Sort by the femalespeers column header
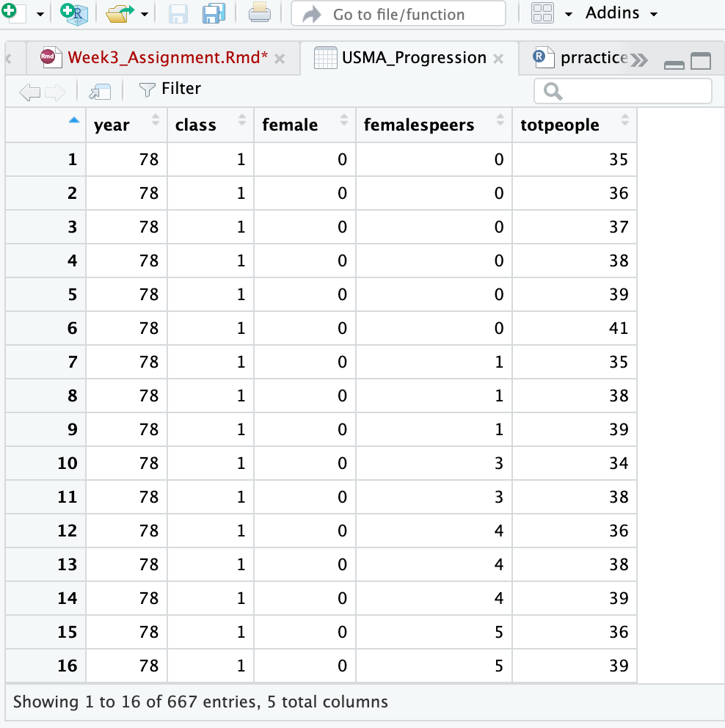Screen dimensions: 725x728 pos(434,125)
